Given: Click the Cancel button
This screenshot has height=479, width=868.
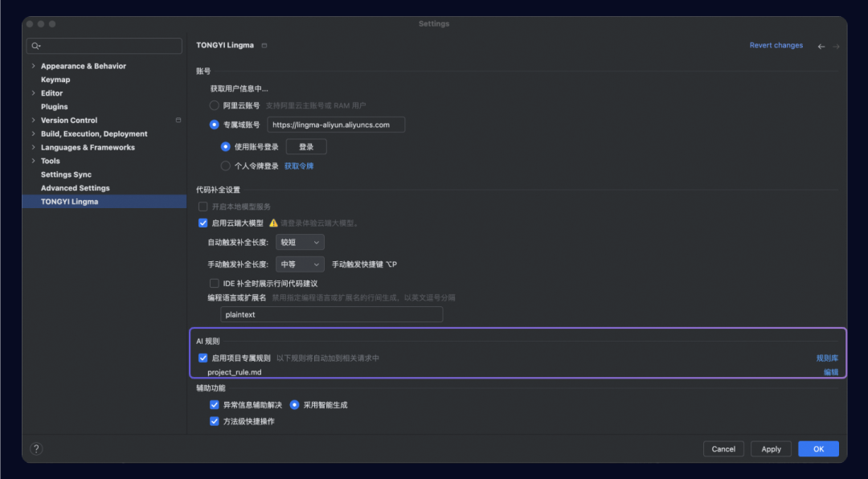Looking at the screenshot, I should pos(723,449).
